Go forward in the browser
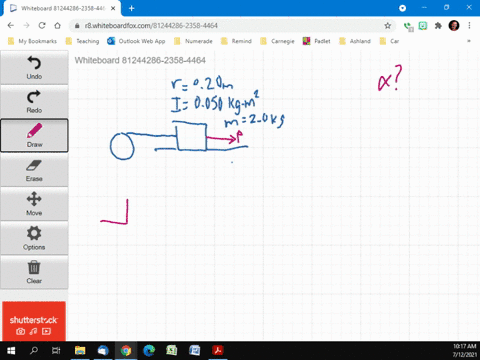 pos(26,25)
